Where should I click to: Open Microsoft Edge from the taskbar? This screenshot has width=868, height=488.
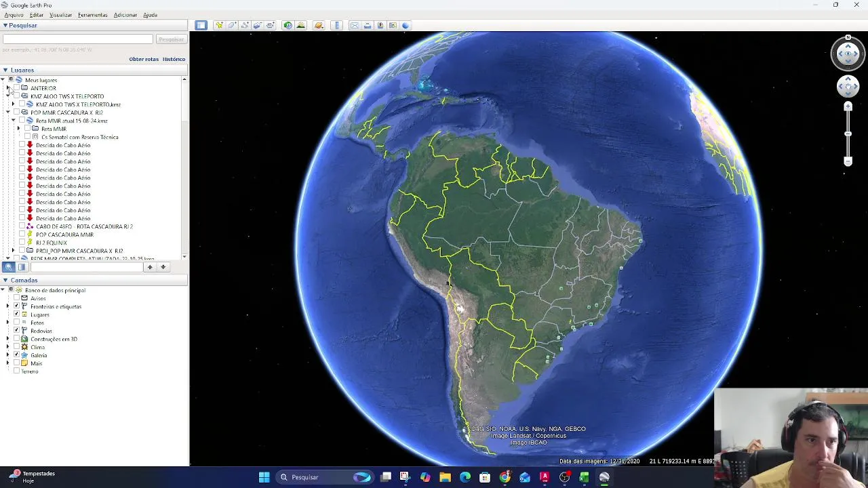(465, 477)
